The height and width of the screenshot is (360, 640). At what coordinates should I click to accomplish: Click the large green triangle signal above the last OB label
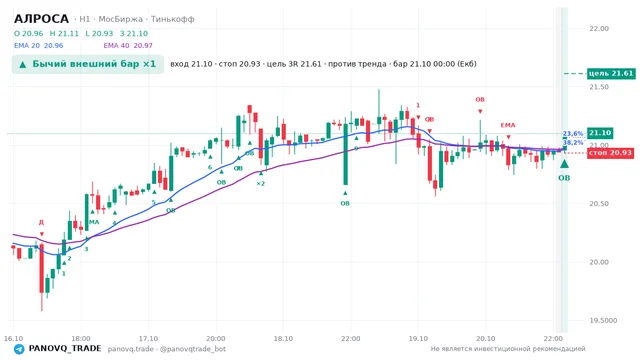(x=564, y=164)
